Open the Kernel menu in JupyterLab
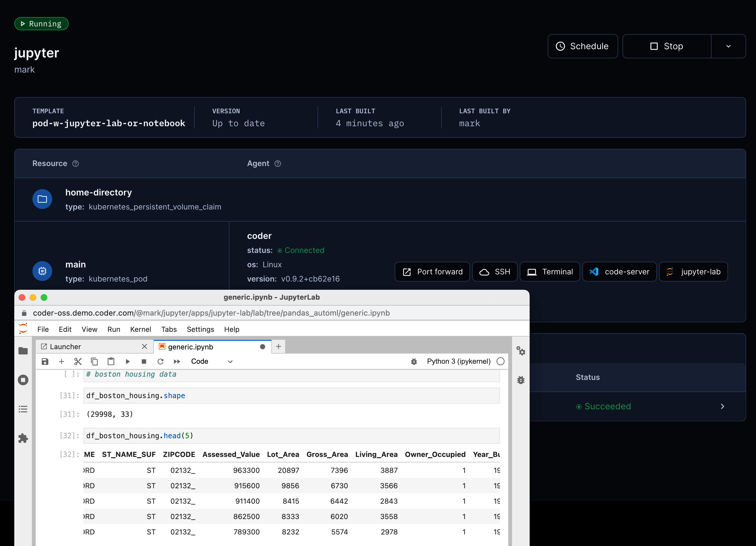 tap(140, 329)
